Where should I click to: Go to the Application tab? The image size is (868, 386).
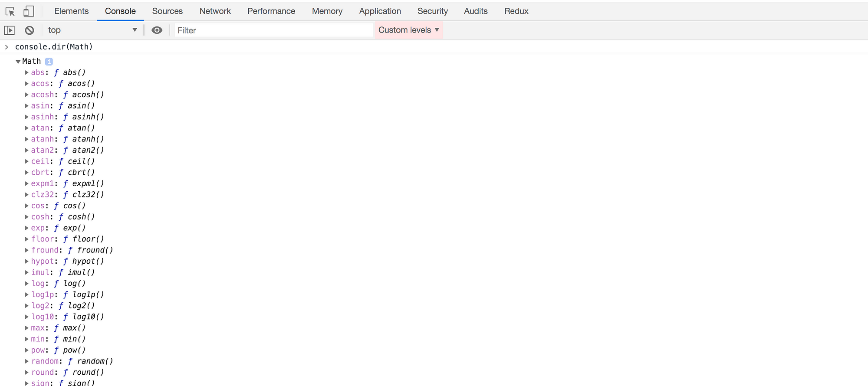[380, 11]
